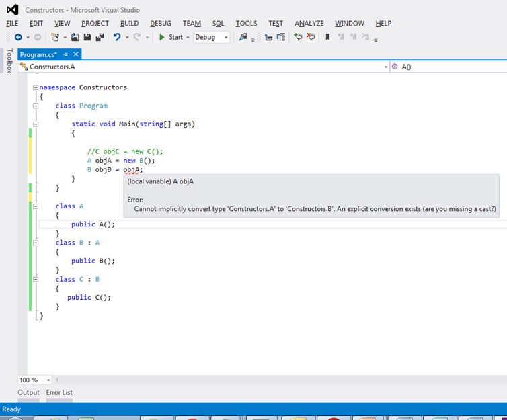Image resolution: width=507 pixels, height=420 pixels.
Task: Open the BUILD menu
Action: coord(129,23)
